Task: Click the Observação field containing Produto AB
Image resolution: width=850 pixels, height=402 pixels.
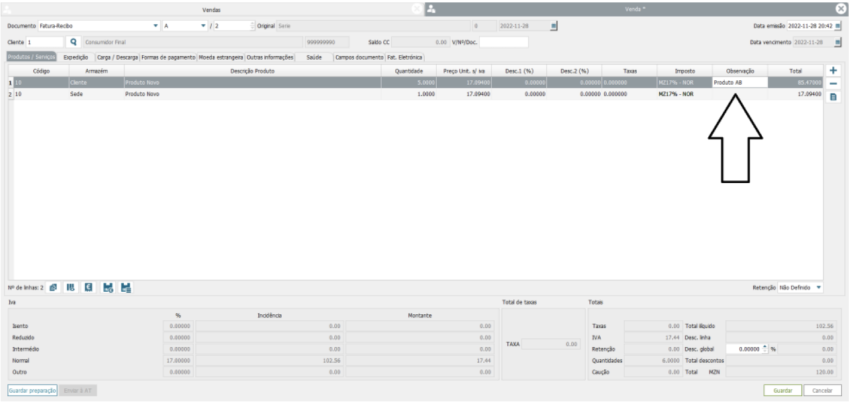Action: coord(739,83)
